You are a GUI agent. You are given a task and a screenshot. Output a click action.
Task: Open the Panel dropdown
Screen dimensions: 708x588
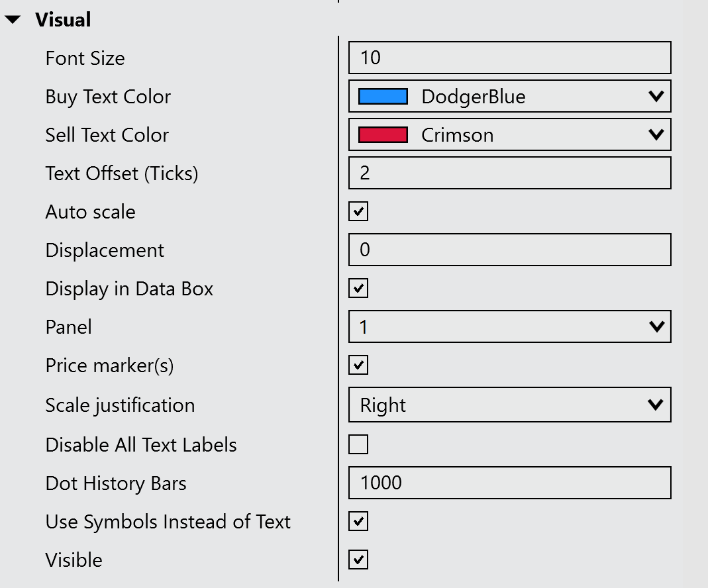coord(509,326)
